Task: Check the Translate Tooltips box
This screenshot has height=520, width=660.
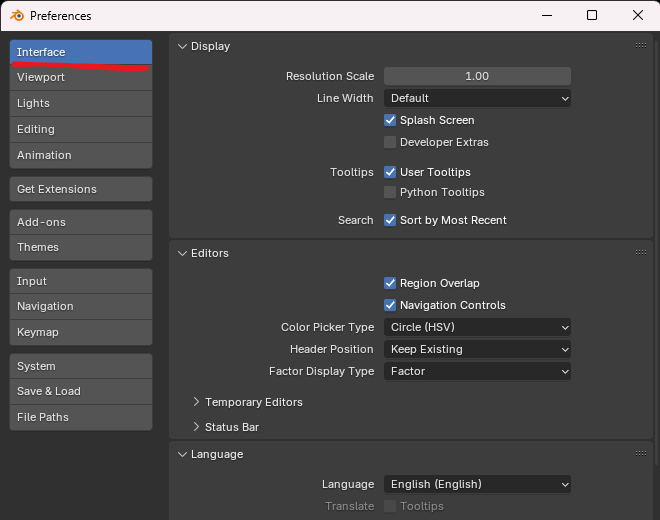Action: [390, 506]
